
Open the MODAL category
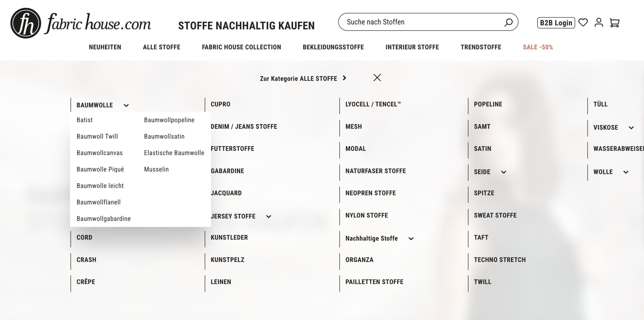click(355, 149)
